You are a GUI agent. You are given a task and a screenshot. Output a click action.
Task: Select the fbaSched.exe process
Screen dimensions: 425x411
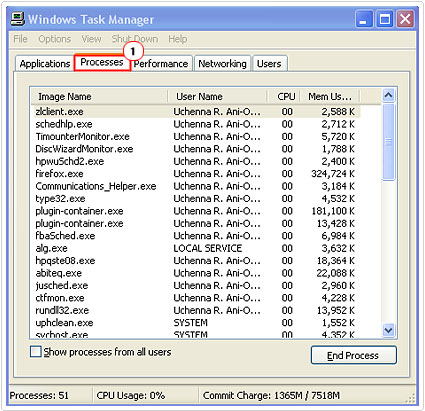pos(196,236)
